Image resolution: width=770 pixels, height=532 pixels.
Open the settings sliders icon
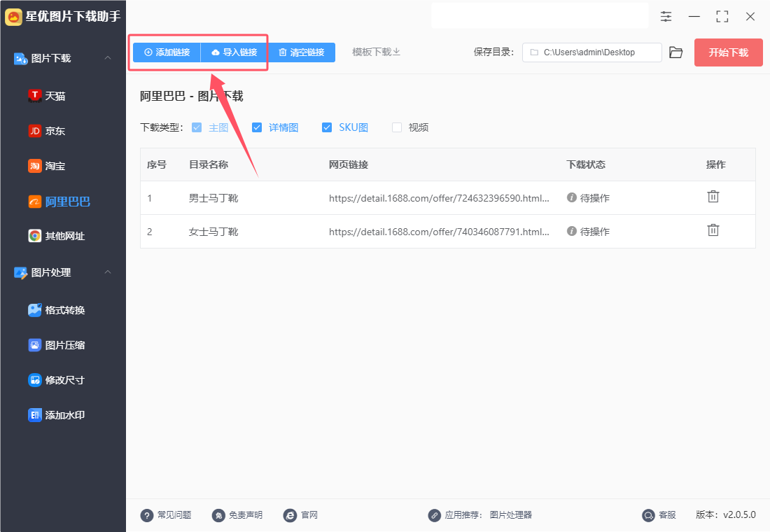click(666, 16)
